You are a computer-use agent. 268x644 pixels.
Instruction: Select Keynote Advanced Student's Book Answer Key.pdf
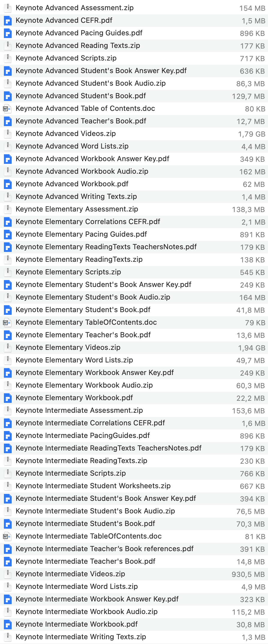(101, 71)
